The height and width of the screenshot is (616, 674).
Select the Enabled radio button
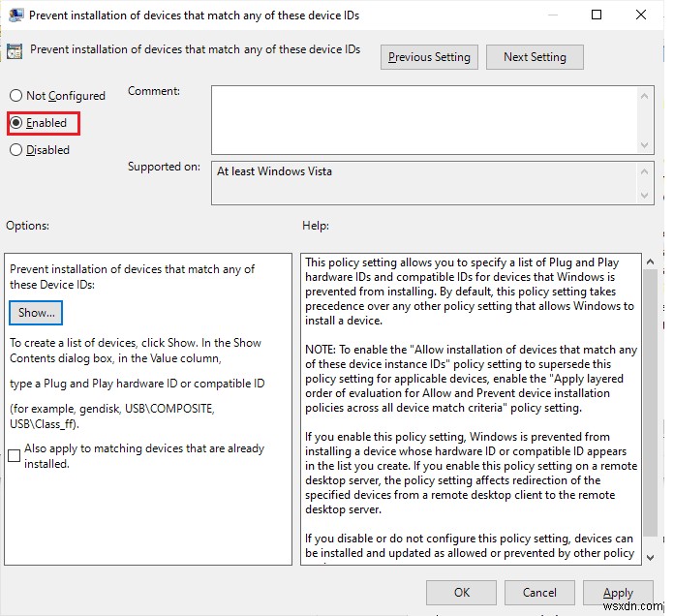15,123
